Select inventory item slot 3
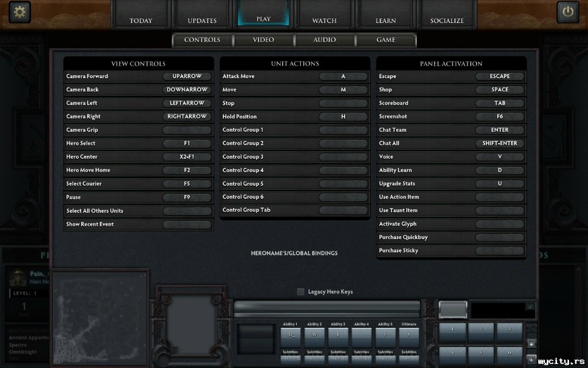The width and height of the screenshot is (588, 368). pyautogui.click(x=509, y=332)
